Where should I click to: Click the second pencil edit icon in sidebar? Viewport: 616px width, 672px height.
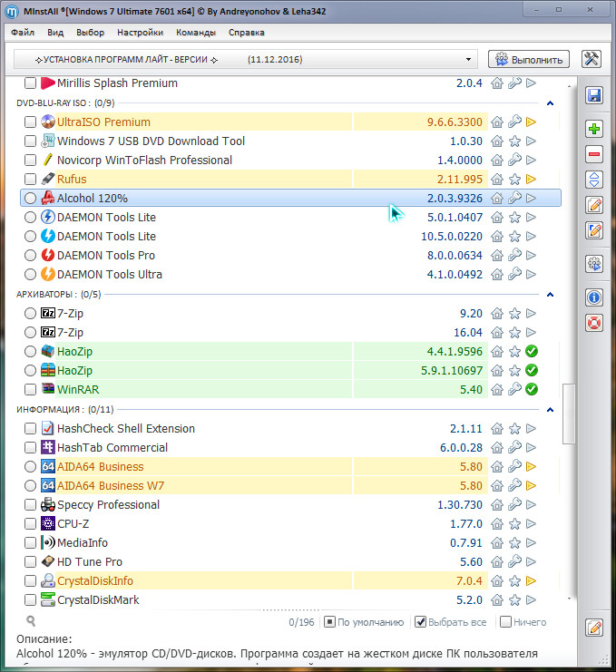click(x=594, y=230)
